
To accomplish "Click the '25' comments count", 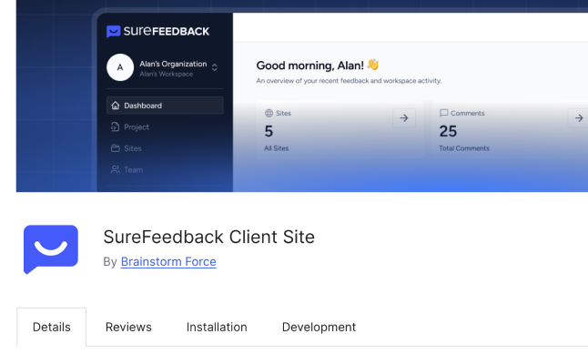I will point(448,131).
